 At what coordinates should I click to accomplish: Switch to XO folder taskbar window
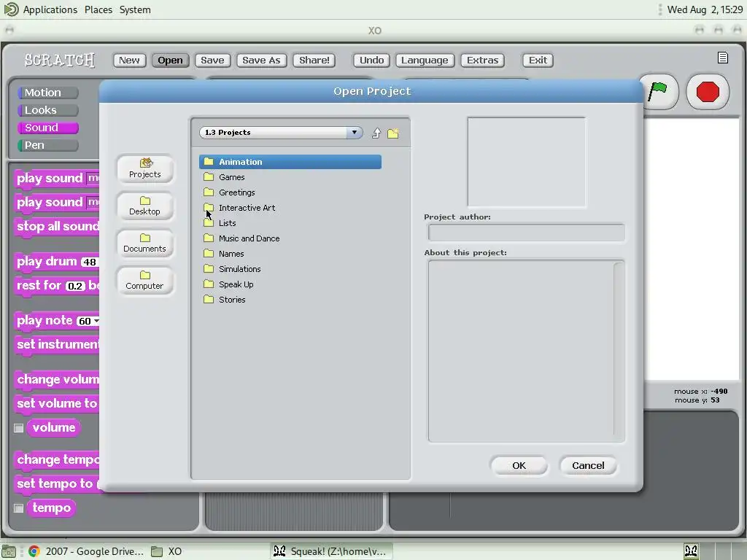pyautogui.click(x=166, y=551)
